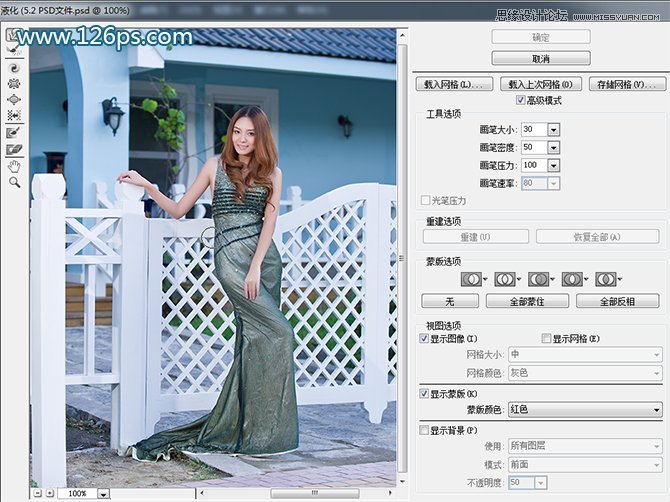Open the 画笔密度 brush density dropdown arrow
This screenshot has height=502, width=670.
[553, 147]
